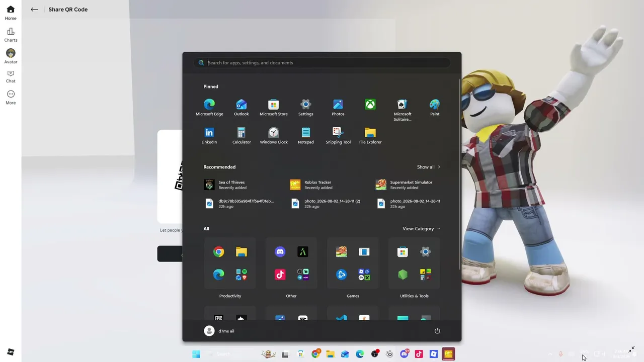Open Discord in the Other category
The image size is (644, 362).
coord(280,252)
